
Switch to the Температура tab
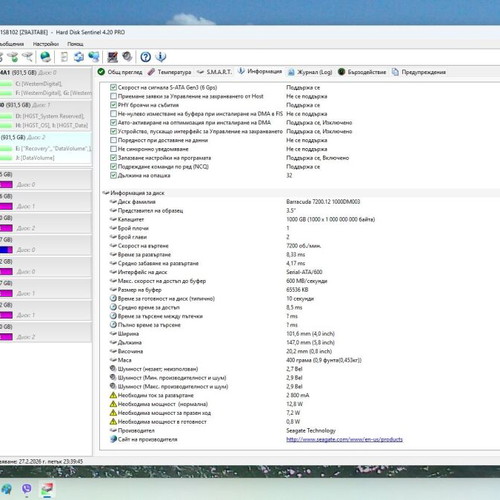pos(169,72)
